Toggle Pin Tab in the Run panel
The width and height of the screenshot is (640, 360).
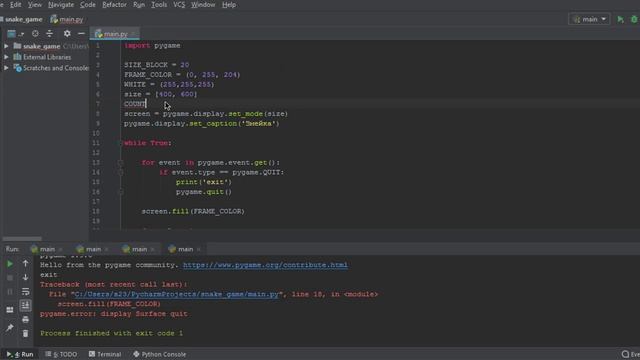tap(10, 328)
